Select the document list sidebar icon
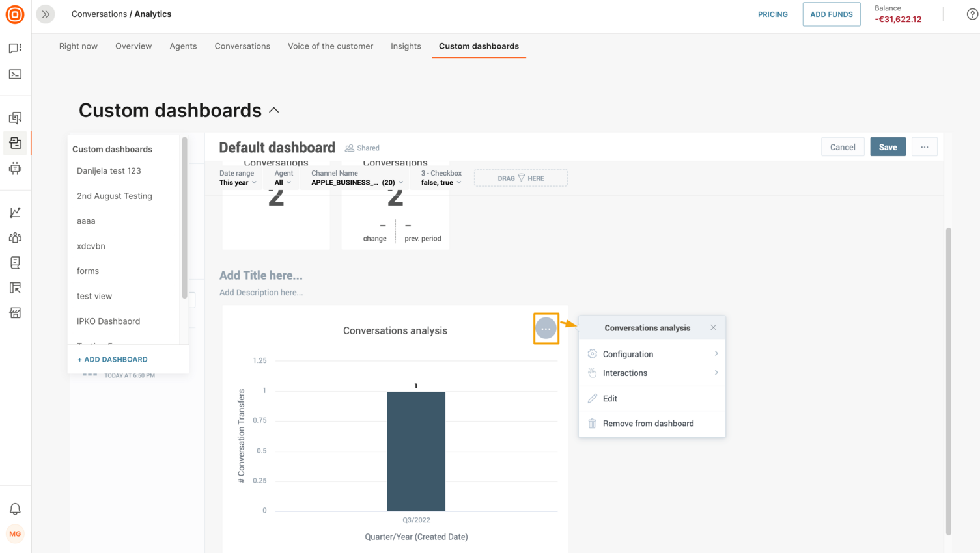The width and height of the screenshot is (980, 553). [15, 262]
